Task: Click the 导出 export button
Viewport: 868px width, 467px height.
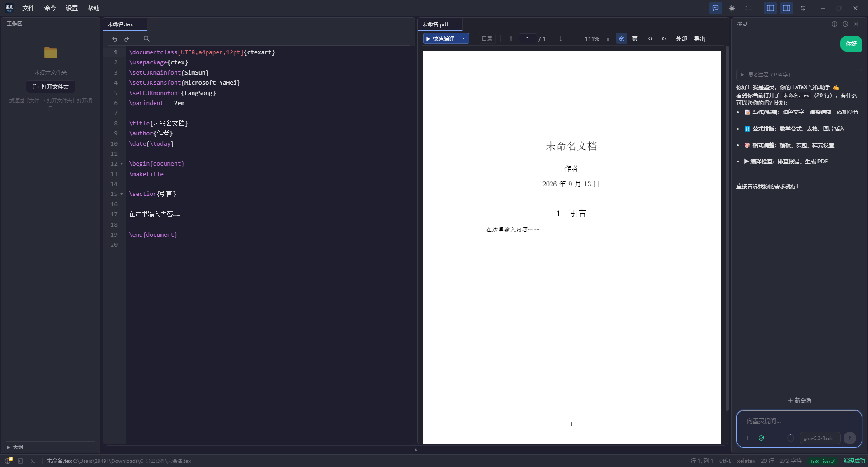Action: (x=700, y=39)
